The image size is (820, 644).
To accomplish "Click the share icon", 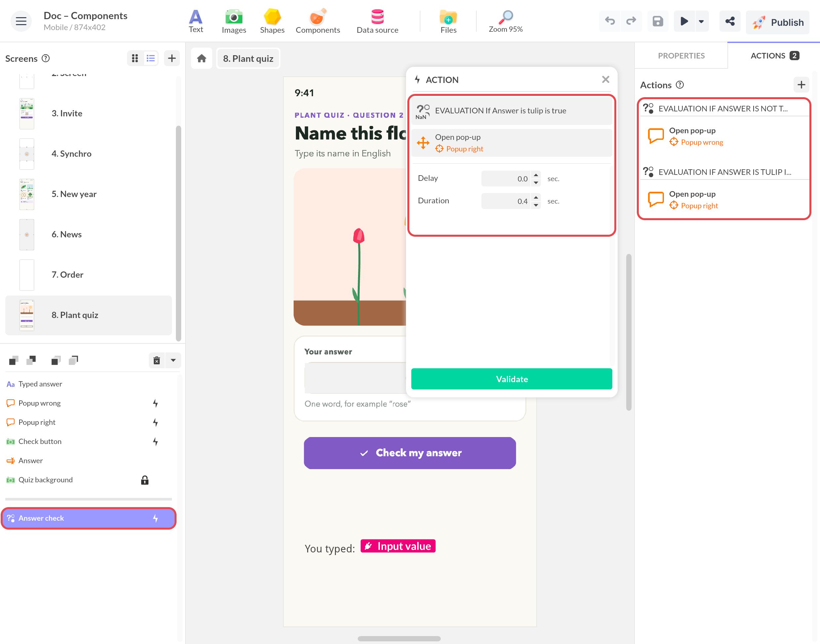I will pos(730,21).
